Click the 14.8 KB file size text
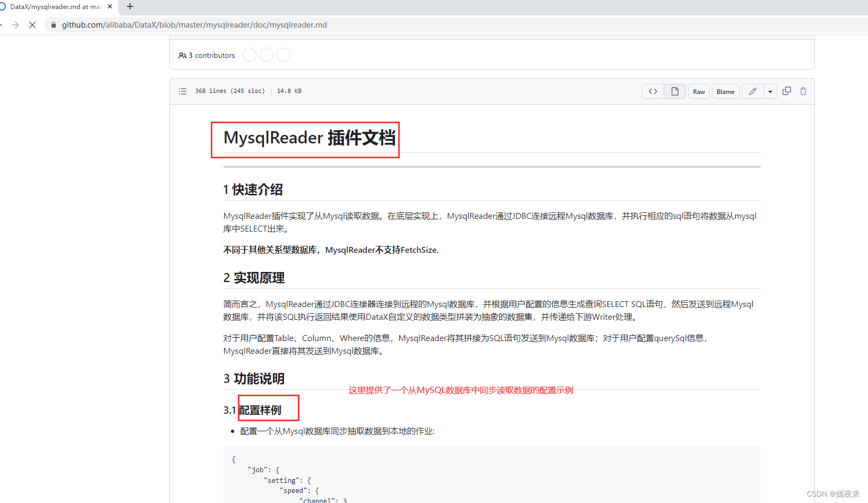The width and height of the screenshot is (868, 503). click(289, 91)
